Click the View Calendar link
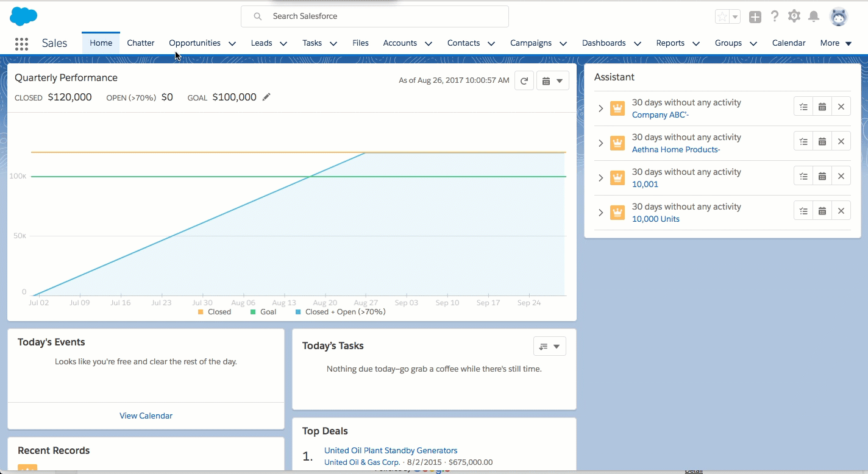Viewport: 868px width, 474px height. (x=146, y=416)
